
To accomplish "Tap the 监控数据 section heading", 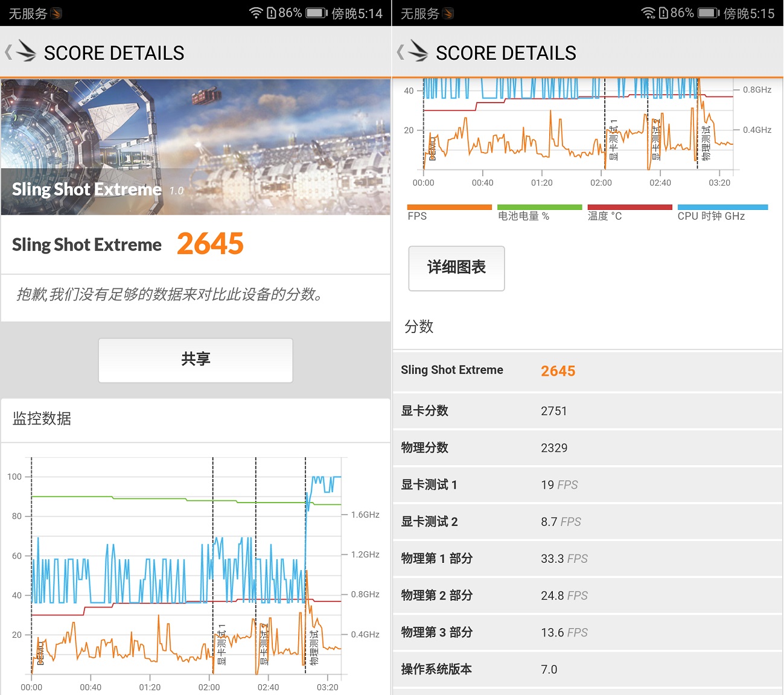I will [x=42, y=419].
